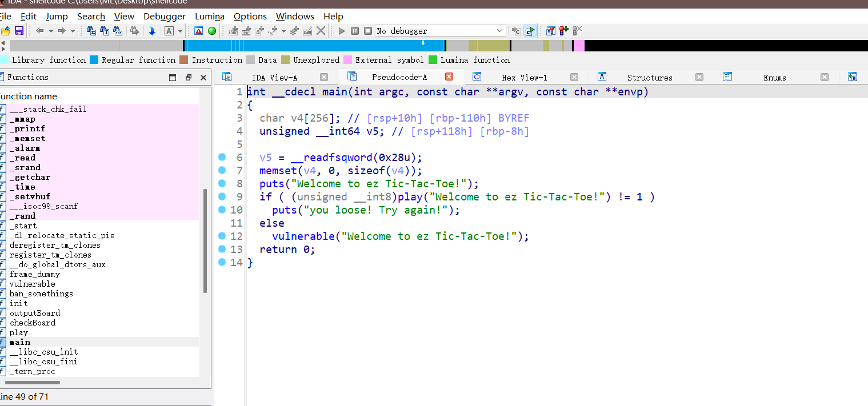This screenshot has height=406, width=868.
Task: Toggle breakpoint dot on line 10
Action: pos(222,210)
